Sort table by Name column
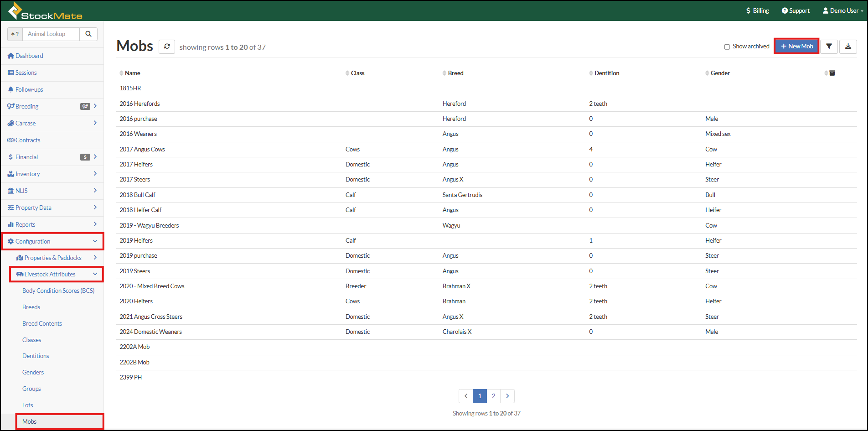The height and width of the screenshot is (431, 868). coord(133,73)
